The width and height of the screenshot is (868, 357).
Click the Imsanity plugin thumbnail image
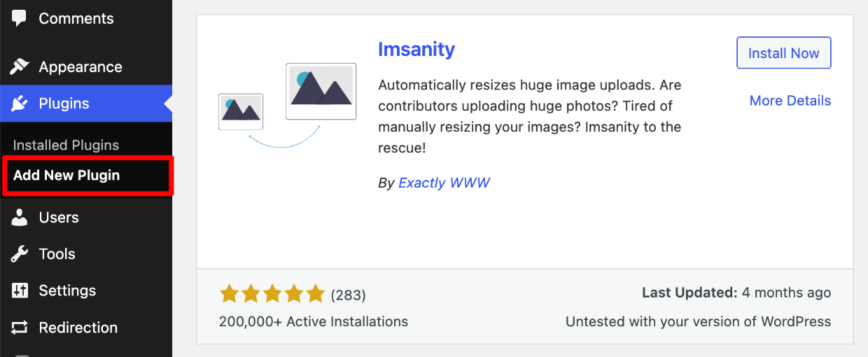click(x=288, y=105)
